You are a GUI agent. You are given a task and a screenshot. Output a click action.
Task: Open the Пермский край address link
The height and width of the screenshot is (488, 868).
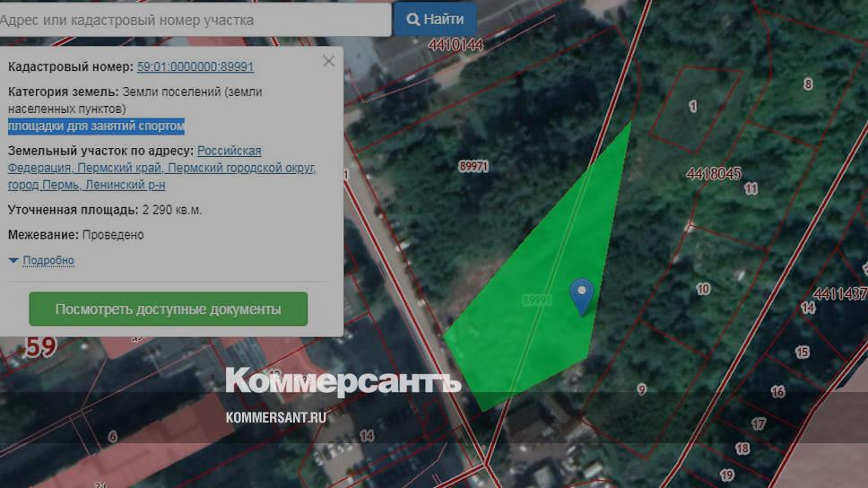point(119,168)
